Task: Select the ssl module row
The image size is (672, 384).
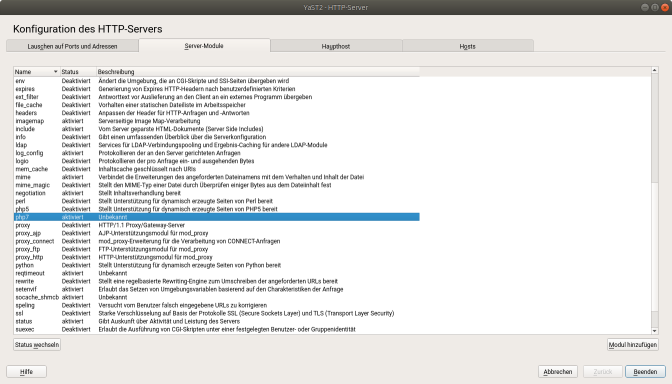Action: (216, 313)
